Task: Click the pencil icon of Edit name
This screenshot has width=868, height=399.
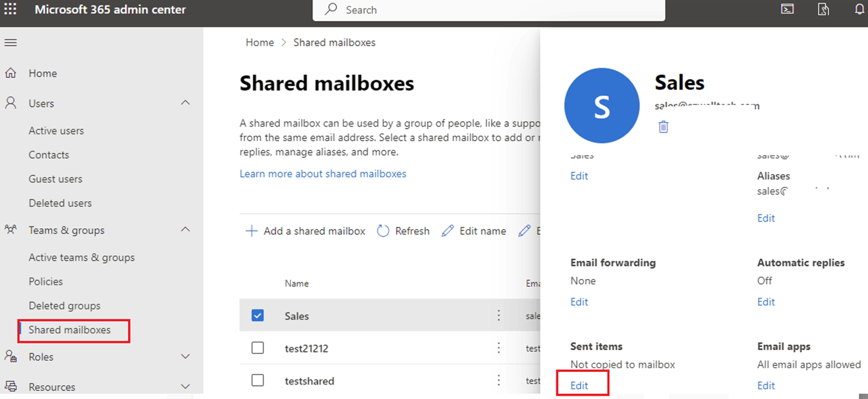Action: pos(448,231)
